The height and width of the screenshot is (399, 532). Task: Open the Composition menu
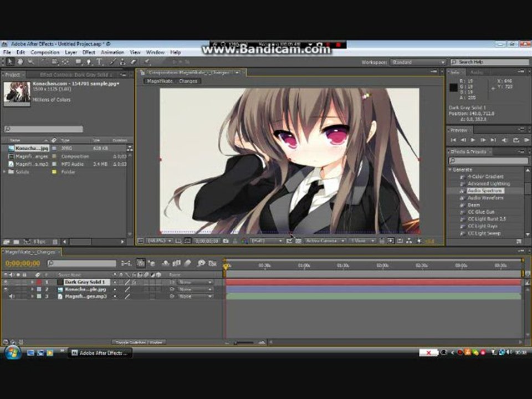point(45,52)
